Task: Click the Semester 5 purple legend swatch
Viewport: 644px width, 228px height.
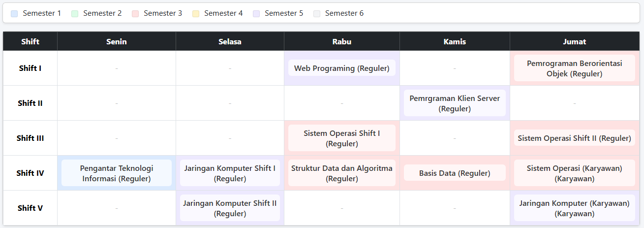Action: 256,14
